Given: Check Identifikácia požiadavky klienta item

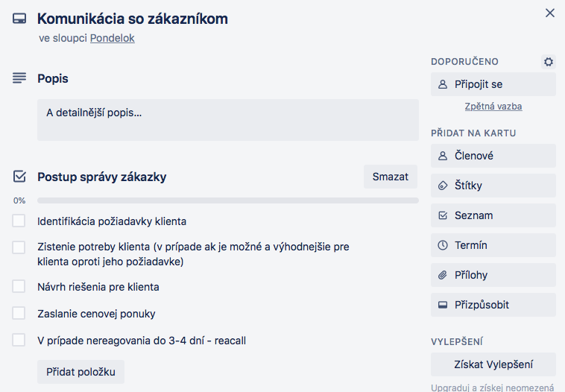Looking at the screenshot, I should click(19, 221).
